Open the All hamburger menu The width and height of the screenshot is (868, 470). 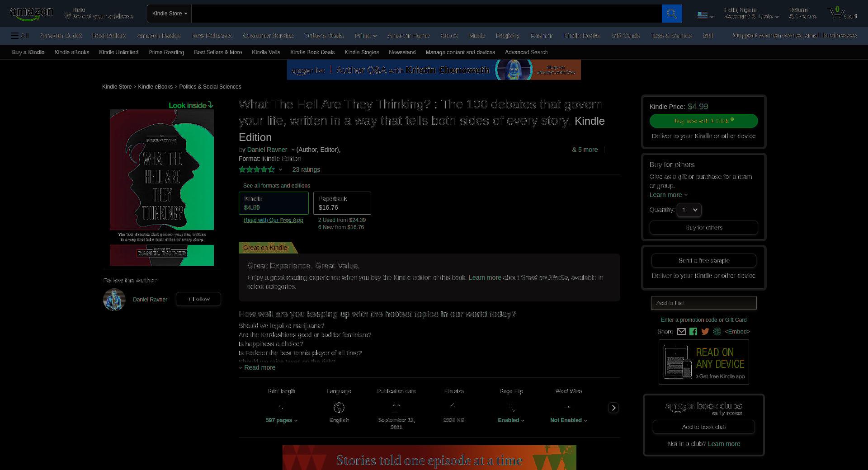[20, 36]
